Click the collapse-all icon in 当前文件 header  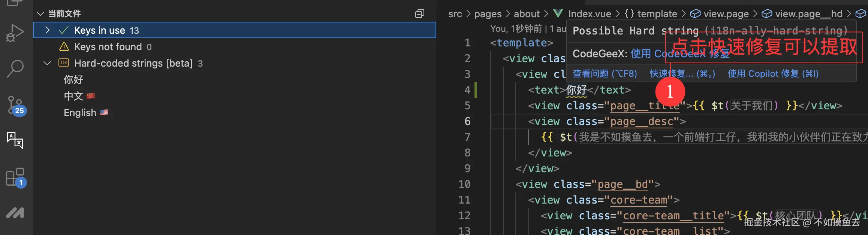pos(420,14)
